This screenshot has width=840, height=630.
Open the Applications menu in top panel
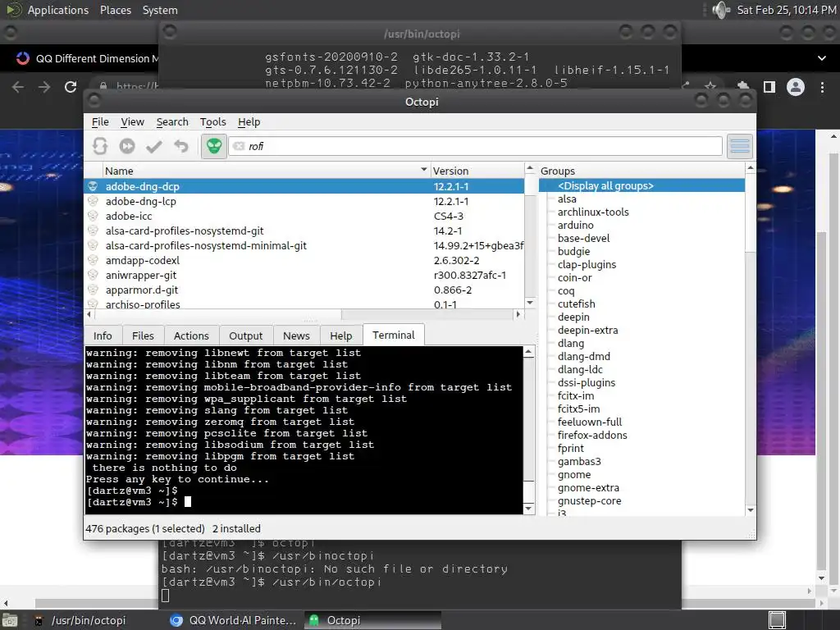coord(58,10)
